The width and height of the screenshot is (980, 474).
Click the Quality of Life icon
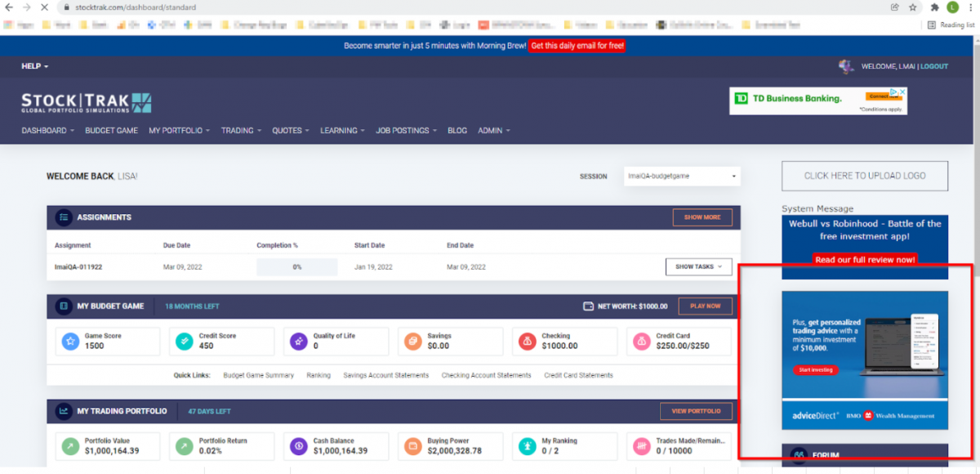[298, 341]
